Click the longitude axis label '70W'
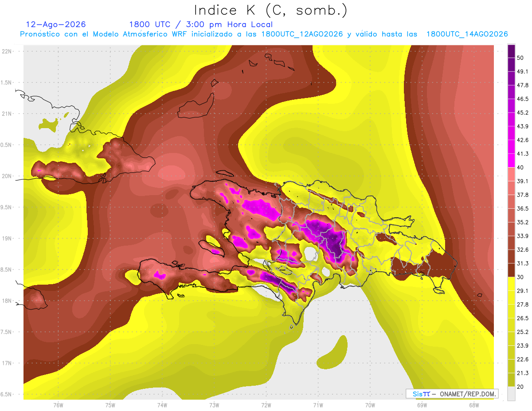 tap(370, 405)
